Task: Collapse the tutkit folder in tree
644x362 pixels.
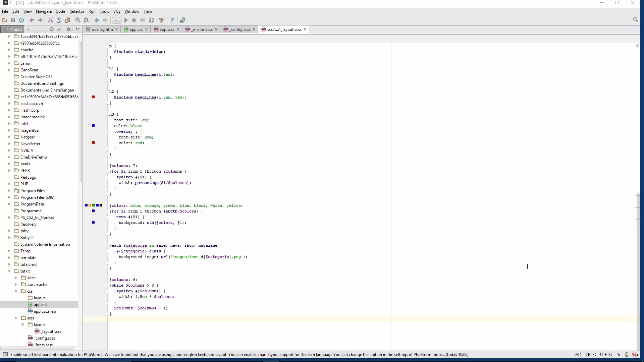Action: (9, 271)
